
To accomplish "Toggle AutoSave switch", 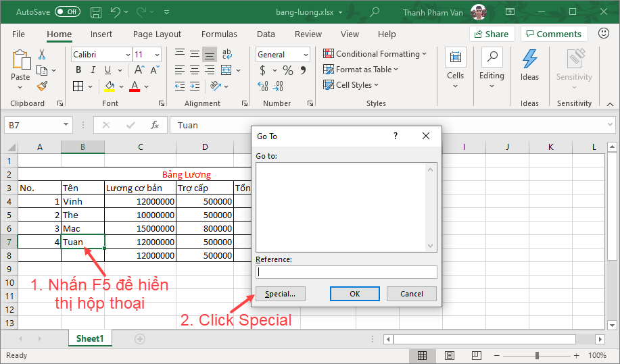I will click(68, 12).
